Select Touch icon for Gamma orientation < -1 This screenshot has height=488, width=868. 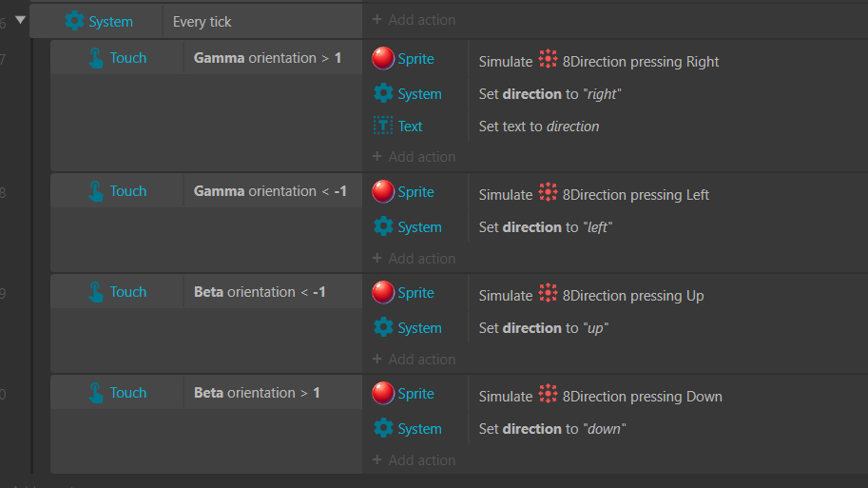coord(96,191)
